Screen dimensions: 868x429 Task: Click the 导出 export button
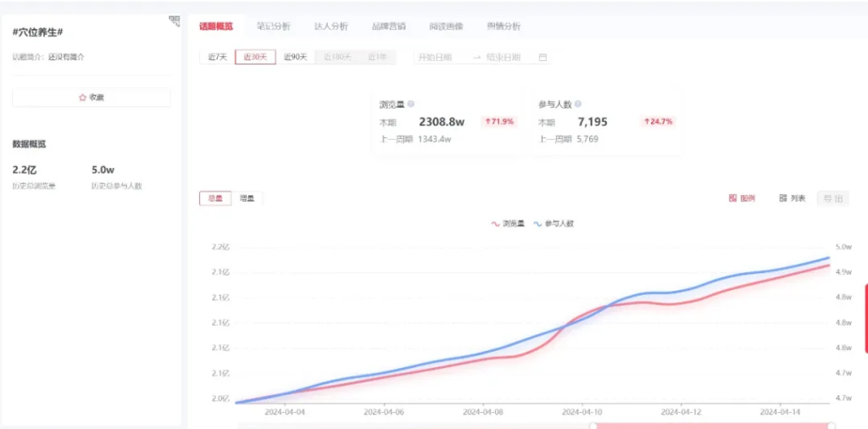click(x=831, y=198)
